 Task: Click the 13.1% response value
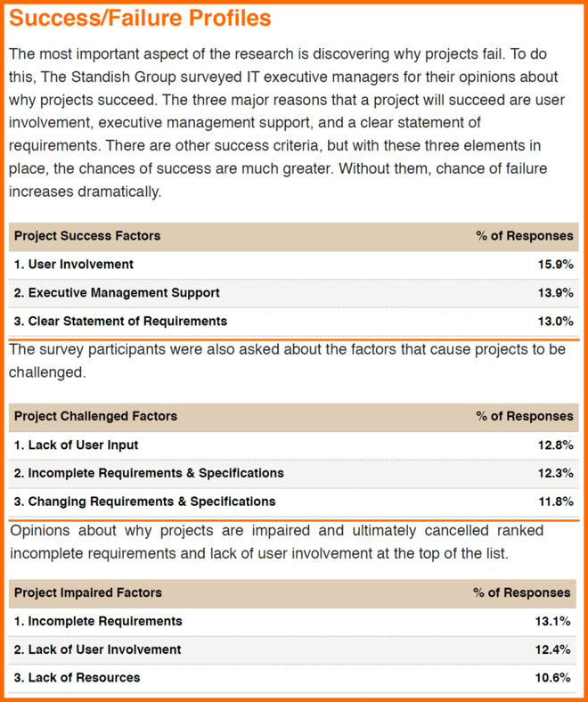(552, 622)
